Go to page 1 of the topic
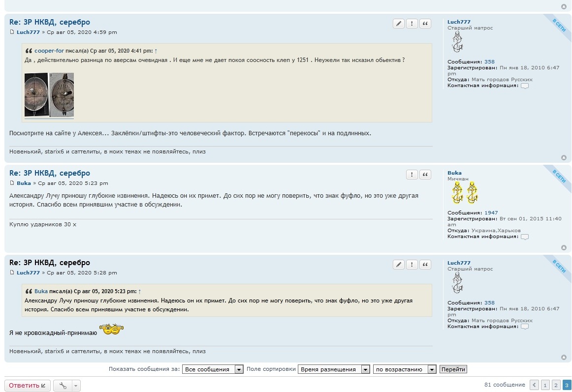 (545, 385)
